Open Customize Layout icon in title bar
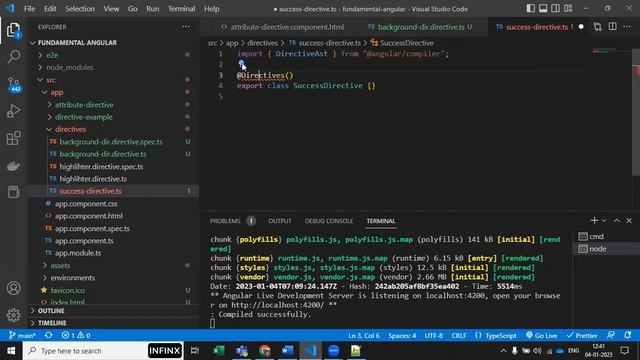Image resolution: width=640 pixels, height=360 pixels. (568, 9)
